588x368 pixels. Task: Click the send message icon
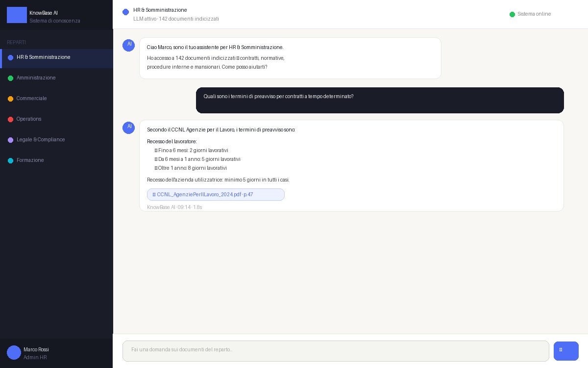(x=566, y=350)
